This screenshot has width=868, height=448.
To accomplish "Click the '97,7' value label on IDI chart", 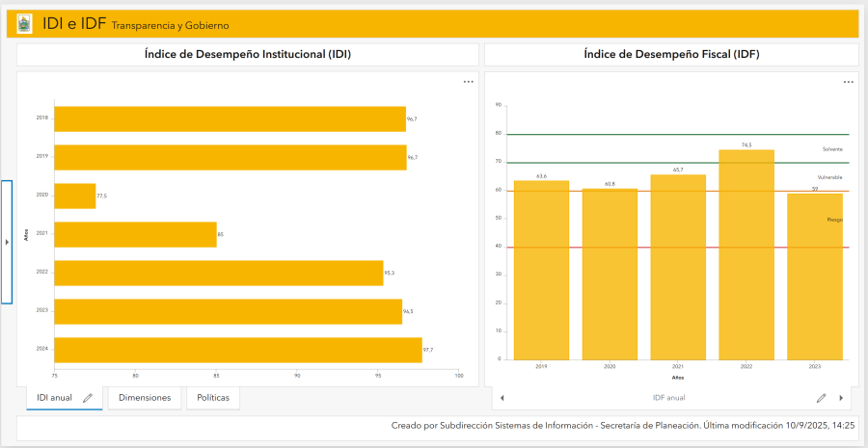I will (x=428, y=350).
